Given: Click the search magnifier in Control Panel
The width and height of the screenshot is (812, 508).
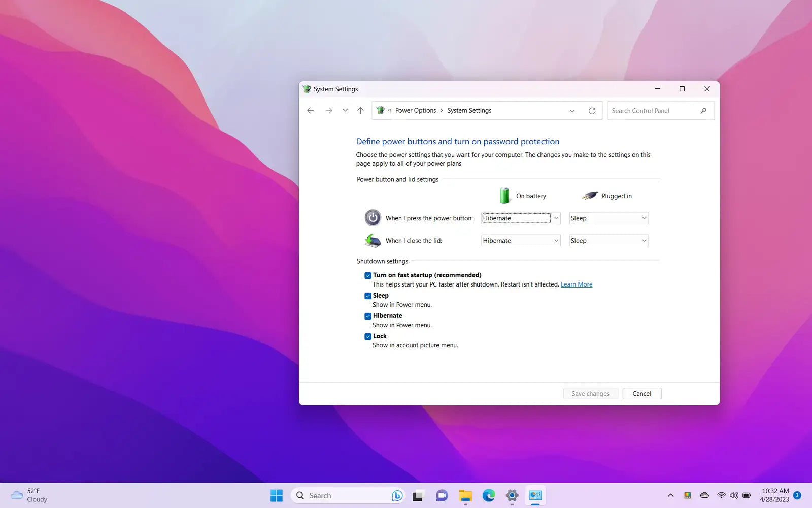Looking at the screenshot, I should (703, 111).
